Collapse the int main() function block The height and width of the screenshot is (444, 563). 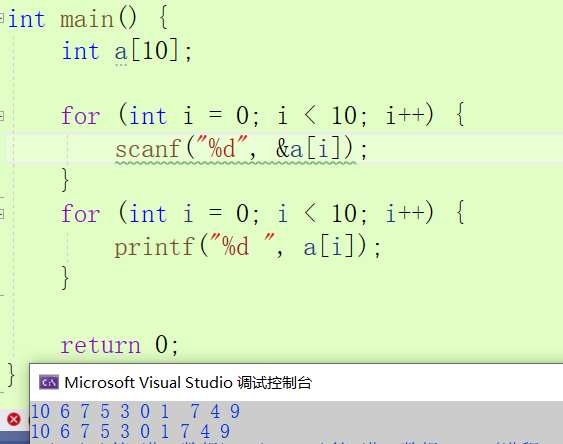2,18
